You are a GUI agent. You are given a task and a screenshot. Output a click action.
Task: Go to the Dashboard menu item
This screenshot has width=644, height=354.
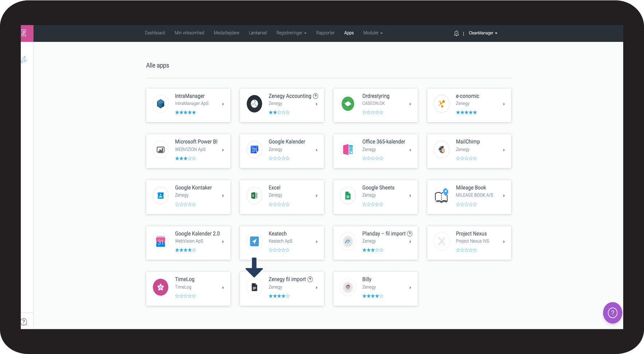155,33
